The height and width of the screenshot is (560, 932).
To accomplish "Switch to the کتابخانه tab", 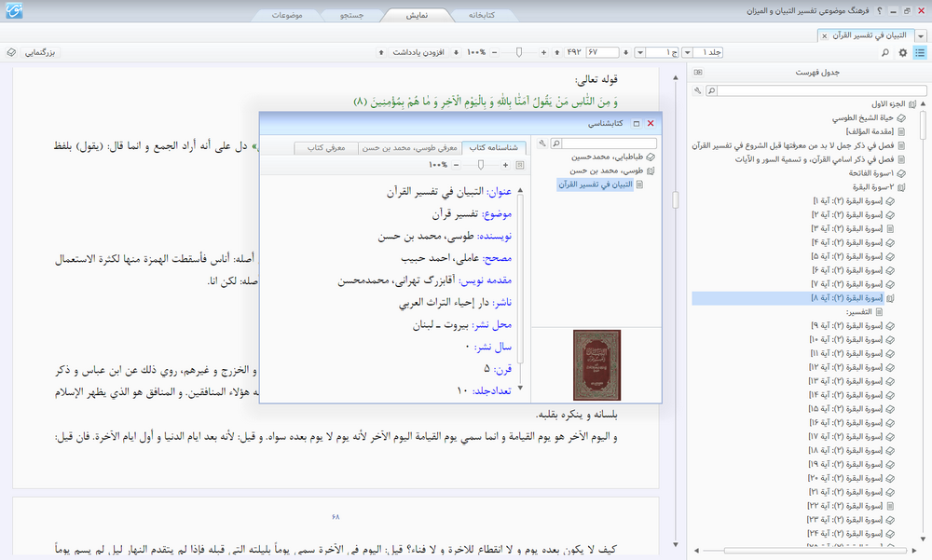I will (482, 16).
